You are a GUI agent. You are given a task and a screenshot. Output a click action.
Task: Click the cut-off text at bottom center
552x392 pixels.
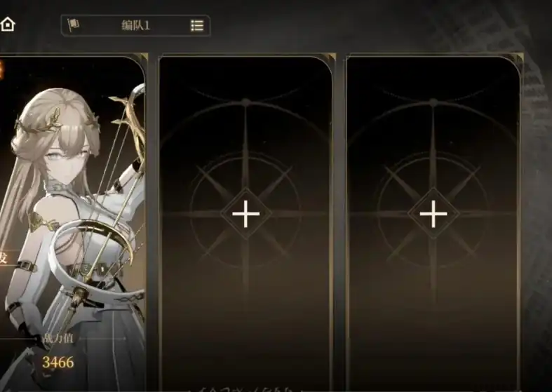pyautogui.click(x=243, y=389)
